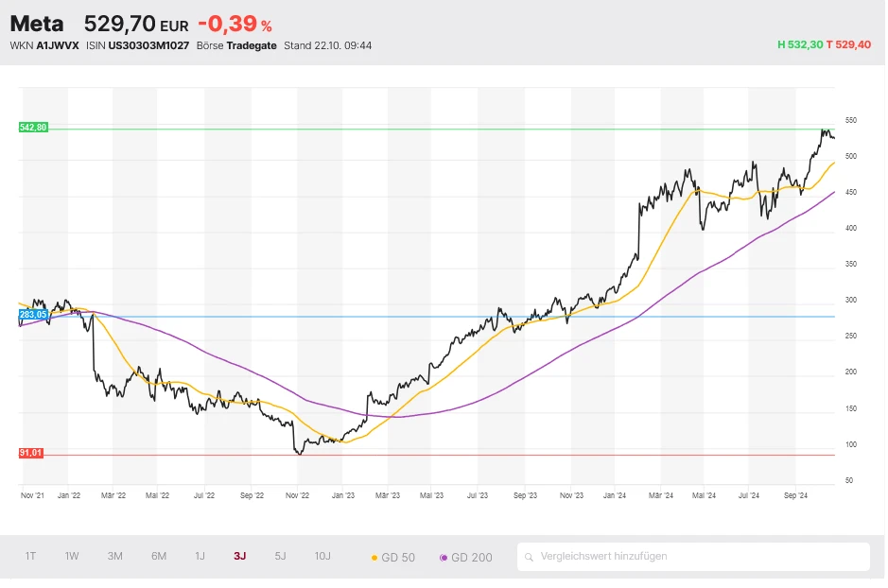Select the 6M time range
The width and height of the screenshot is (888, 588).
click(x=158, y=556)
